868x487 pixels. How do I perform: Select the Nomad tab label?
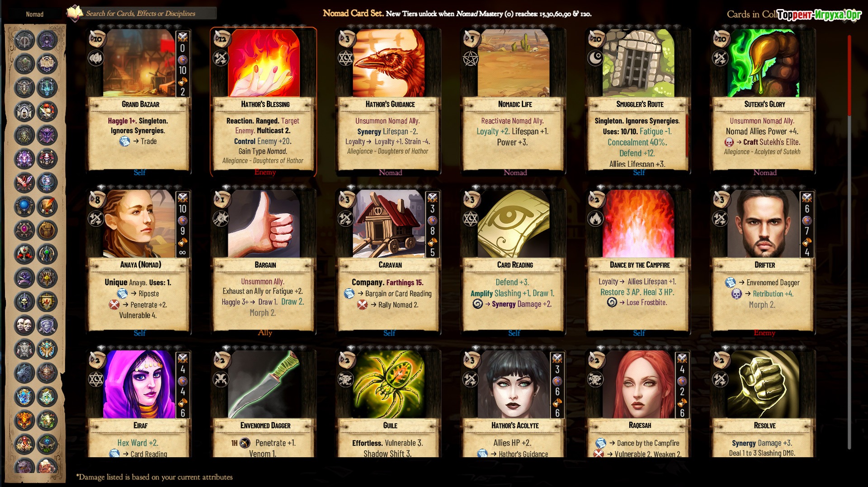(x=35, y=14)
